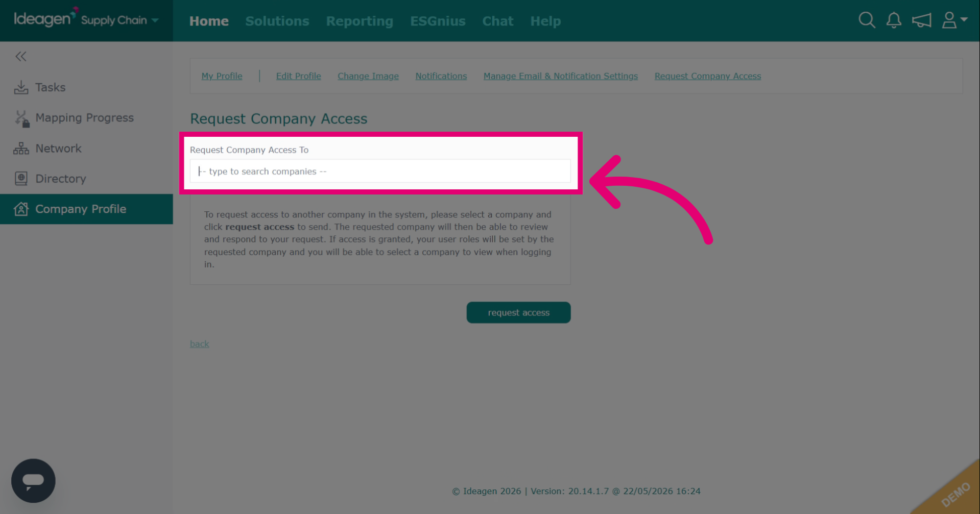
Task: Click the Directory book icon
Action: point(21,179)
